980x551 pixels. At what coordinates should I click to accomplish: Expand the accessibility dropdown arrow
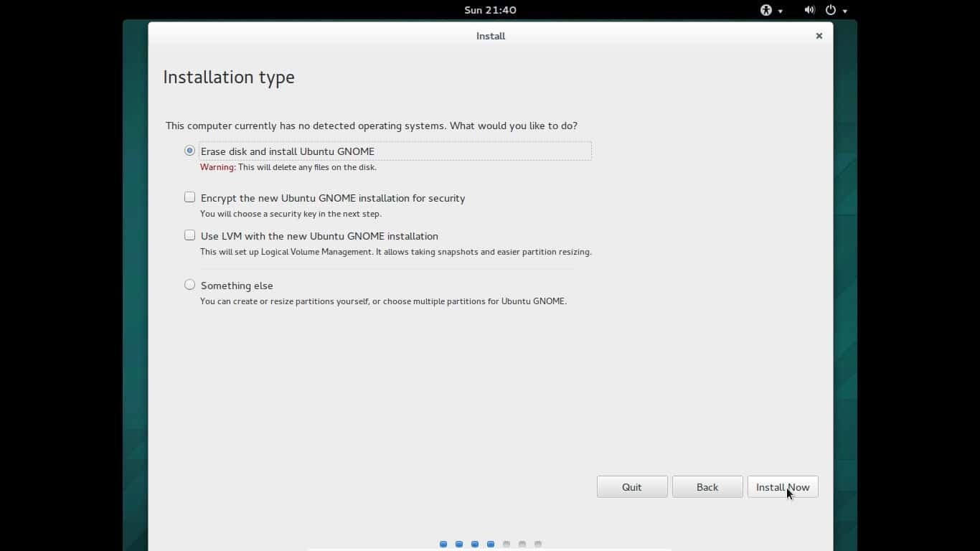tap(781, 11)
